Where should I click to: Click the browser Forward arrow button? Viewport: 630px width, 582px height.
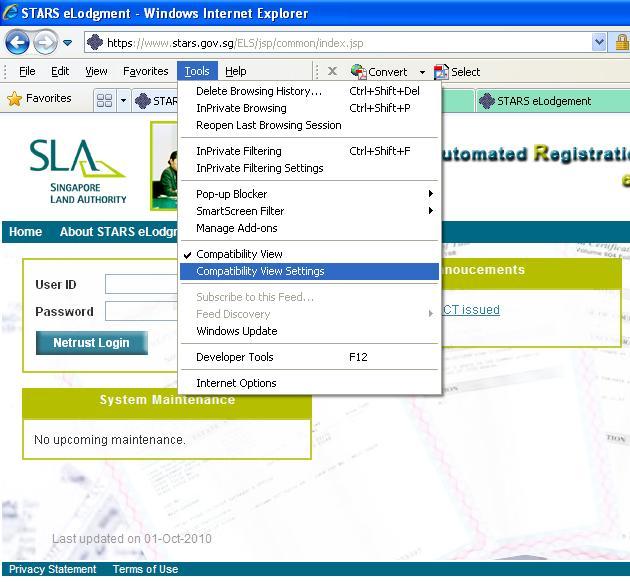45,42
